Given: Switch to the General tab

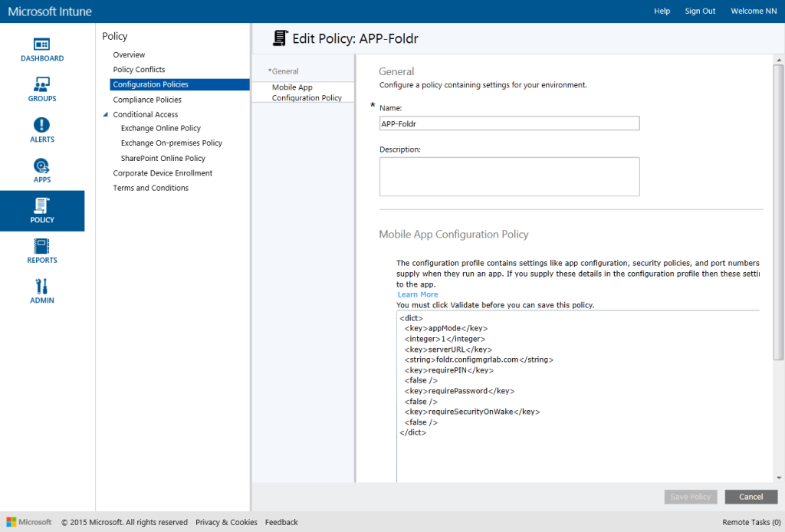Looking at the screenshot, I should [286, 71].
